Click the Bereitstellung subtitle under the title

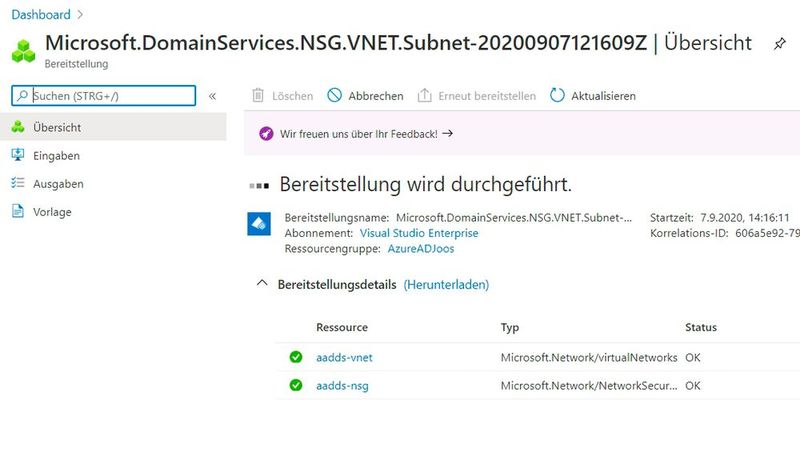(x=77, y=64)
